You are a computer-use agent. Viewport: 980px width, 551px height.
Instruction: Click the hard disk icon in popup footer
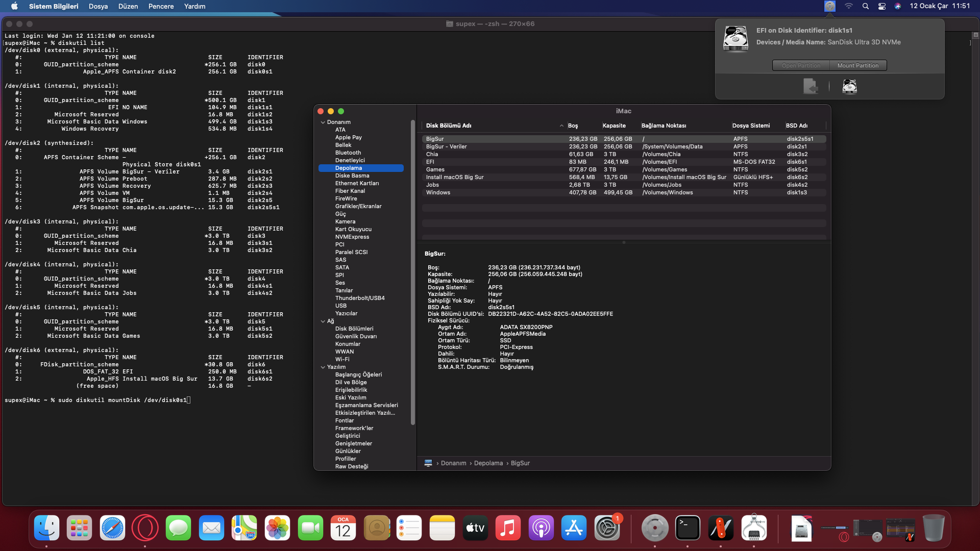[849, 86]
